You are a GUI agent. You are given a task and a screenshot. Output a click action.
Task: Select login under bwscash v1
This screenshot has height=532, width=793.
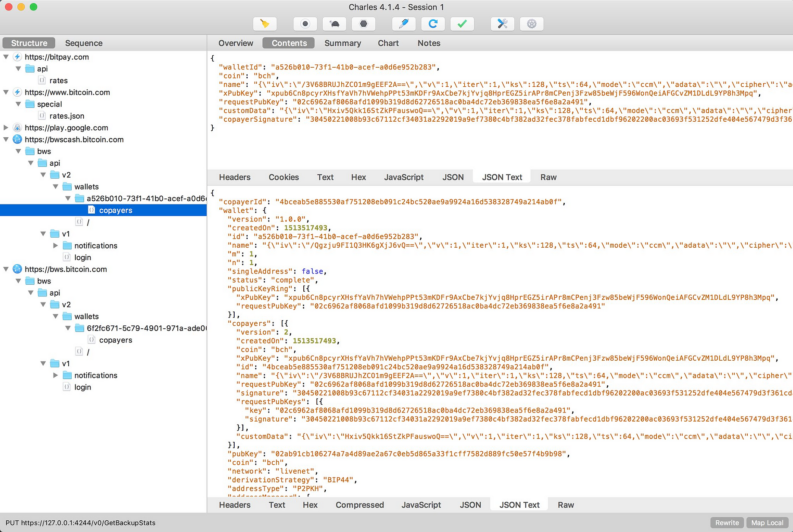[x=82, y=258]
